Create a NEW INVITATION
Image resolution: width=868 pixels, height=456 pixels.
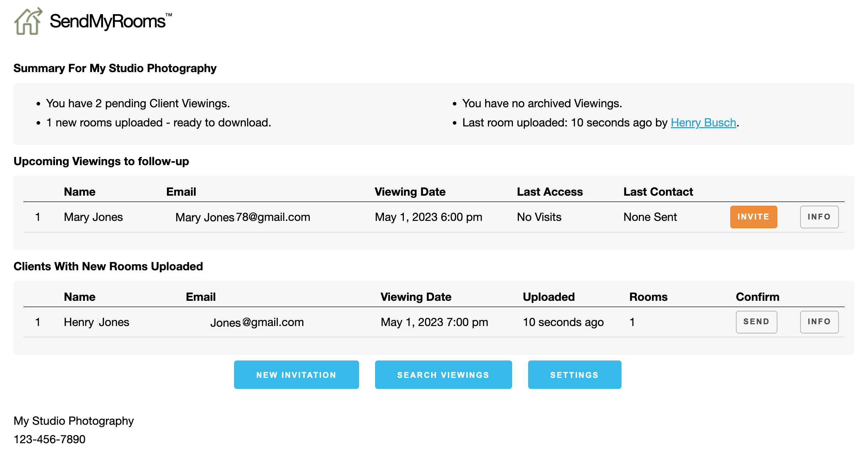pyautogui.click(x=296, y=375)
